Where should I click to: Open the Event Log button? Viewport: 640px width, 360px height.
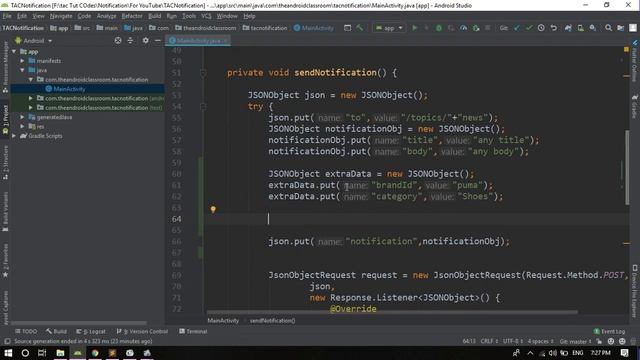[609, 331]
